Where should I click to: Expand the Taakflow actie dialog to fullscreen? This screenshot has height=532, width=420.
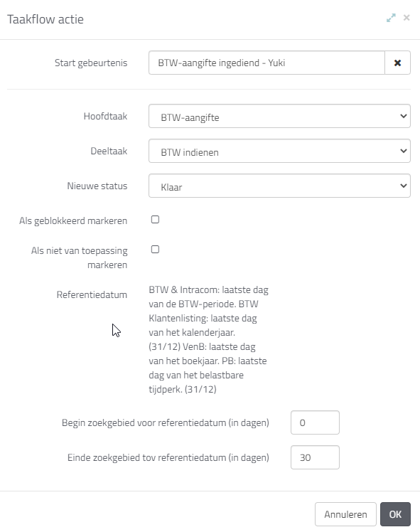click(391, 18)
